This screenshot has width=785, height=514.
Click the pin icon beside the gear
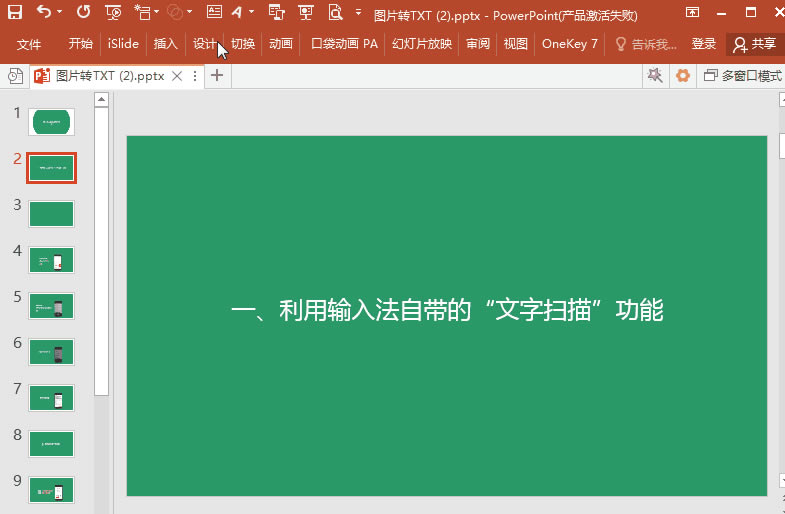655,76
